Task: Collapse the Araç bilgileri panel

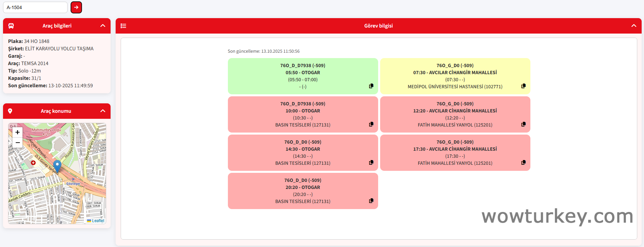Action: coord(103,26)
